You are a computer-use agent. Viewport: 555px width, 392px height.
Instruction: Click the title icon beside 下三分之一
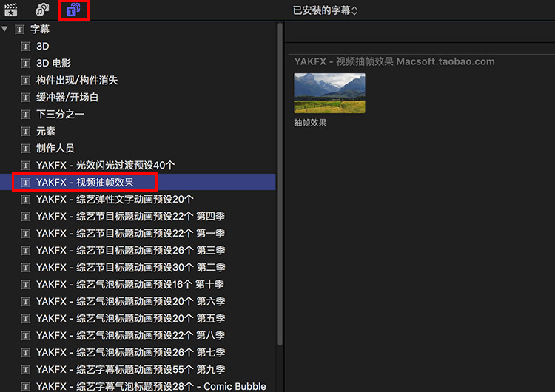[x=25, y=115]
